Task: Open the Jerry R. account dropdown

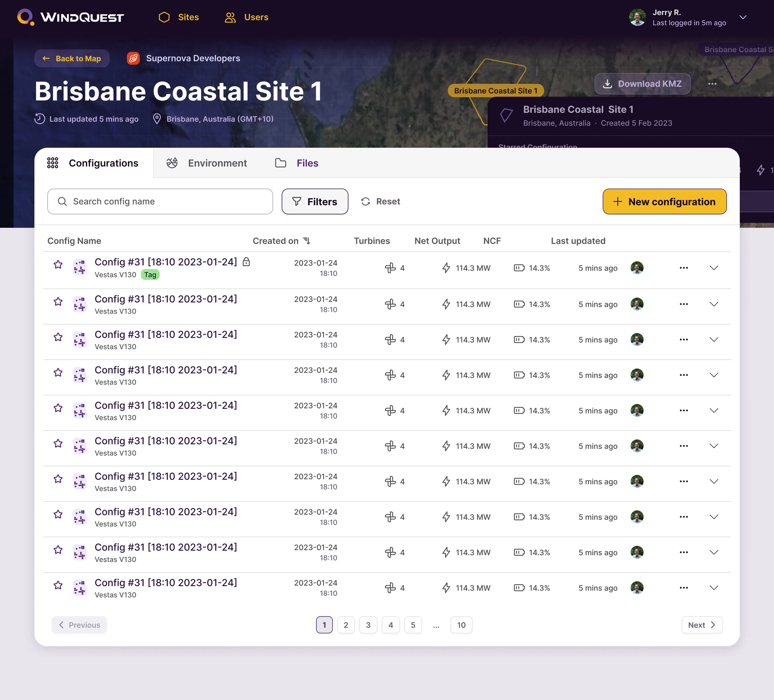Action: click(x=743, y=17)
